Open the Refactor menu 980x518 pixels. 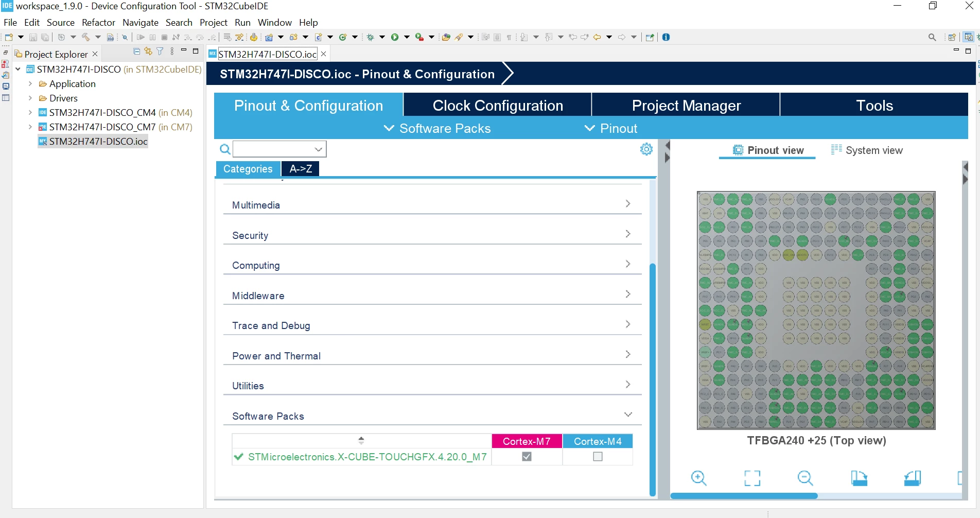(x=98, y=23)
